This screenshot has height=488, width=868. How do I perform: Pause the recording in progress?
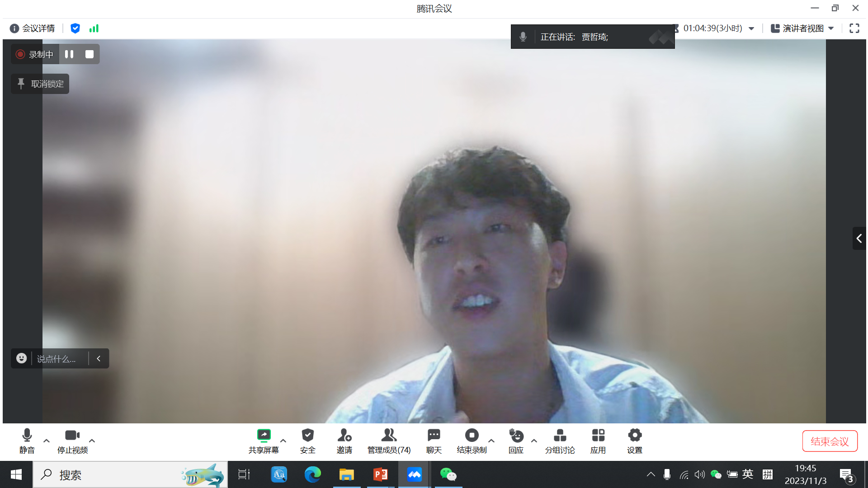click(x=69, y=54)
